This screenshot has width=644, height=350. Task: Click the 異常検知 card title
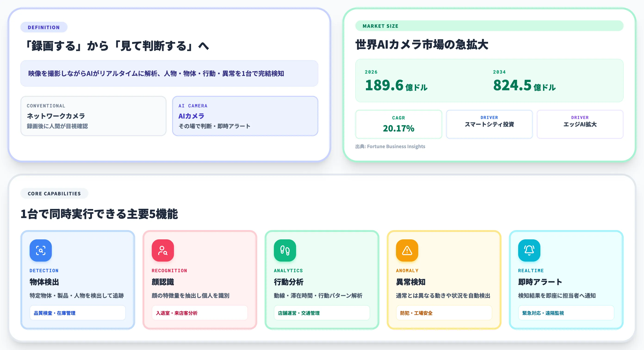(x=411, y=282)
